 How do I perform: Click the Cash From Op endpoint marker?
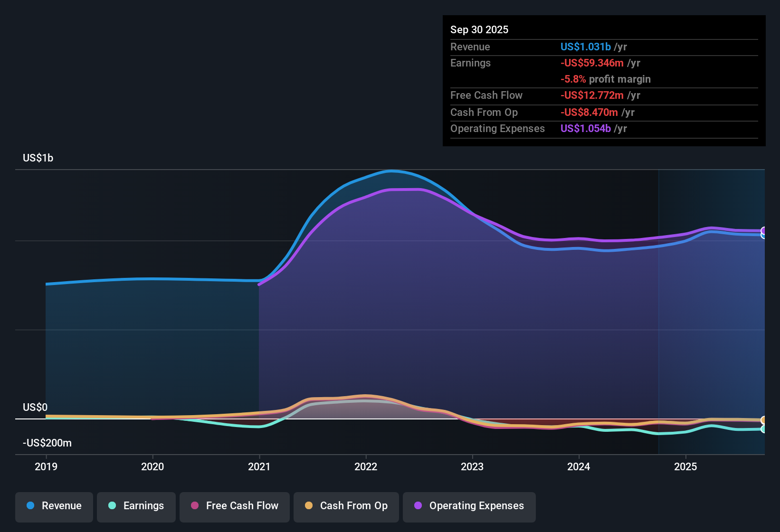click(764, 420)
